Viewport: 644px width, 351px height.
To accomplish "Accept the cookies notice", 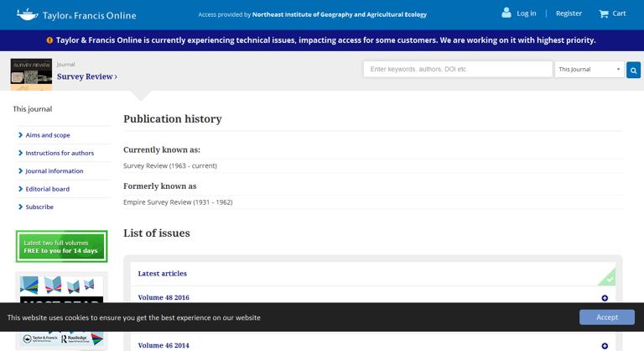I will tap(606, 317).
